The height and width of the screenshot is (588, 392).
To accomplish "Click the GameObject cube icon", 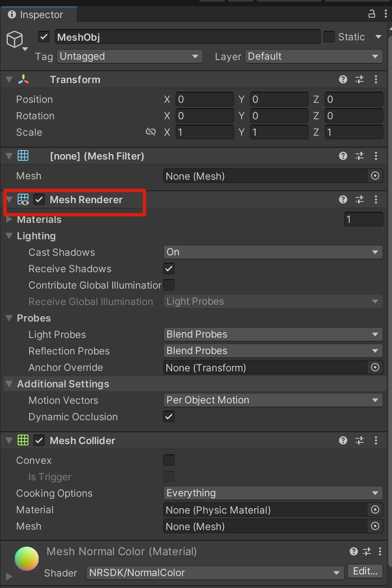I will [x=15, y=39].
